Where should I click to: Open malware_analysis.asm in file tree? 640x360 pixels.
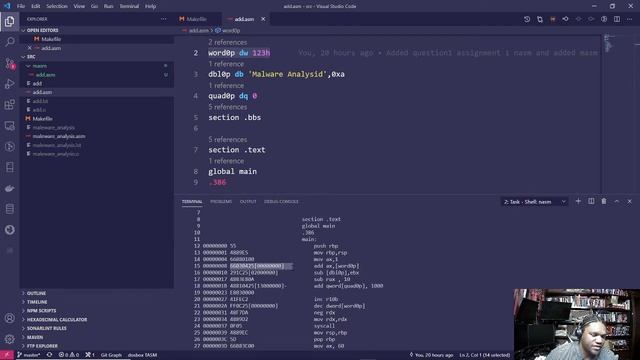pyautogui.click(x=59, y=136)
